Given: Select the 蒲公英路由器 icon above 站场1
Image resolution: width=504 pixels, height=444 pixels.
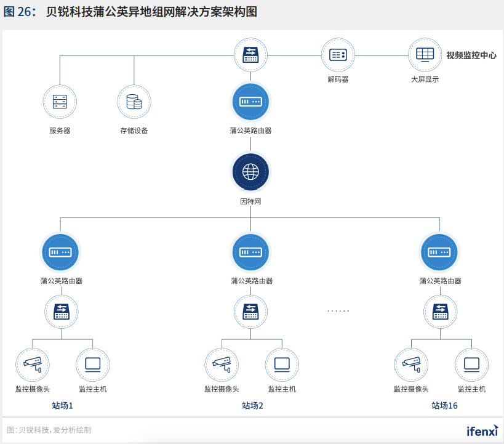Looking at the screenshot, I should click(x=60, y=252).
